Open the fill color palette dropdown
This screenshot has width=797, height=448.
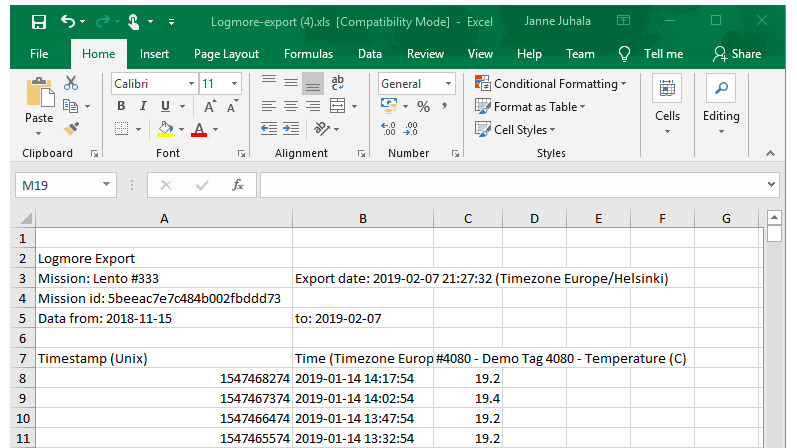point(181,129)
